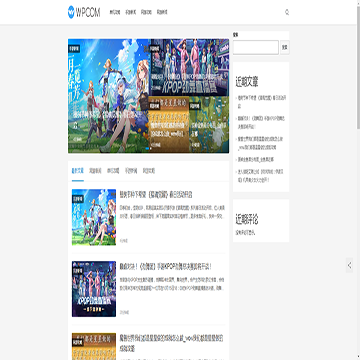This screenshot has height=360, width=360.
Task: Focus the sidebar search text field
Action: click(x=256, y=47)
